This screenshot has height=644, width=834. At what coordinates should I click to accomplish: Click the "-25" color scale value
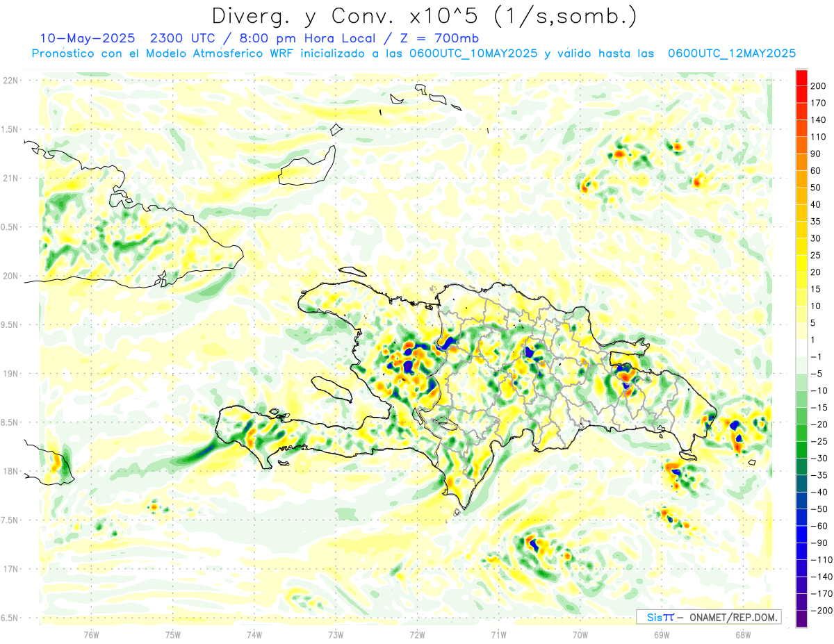point(820,442)
